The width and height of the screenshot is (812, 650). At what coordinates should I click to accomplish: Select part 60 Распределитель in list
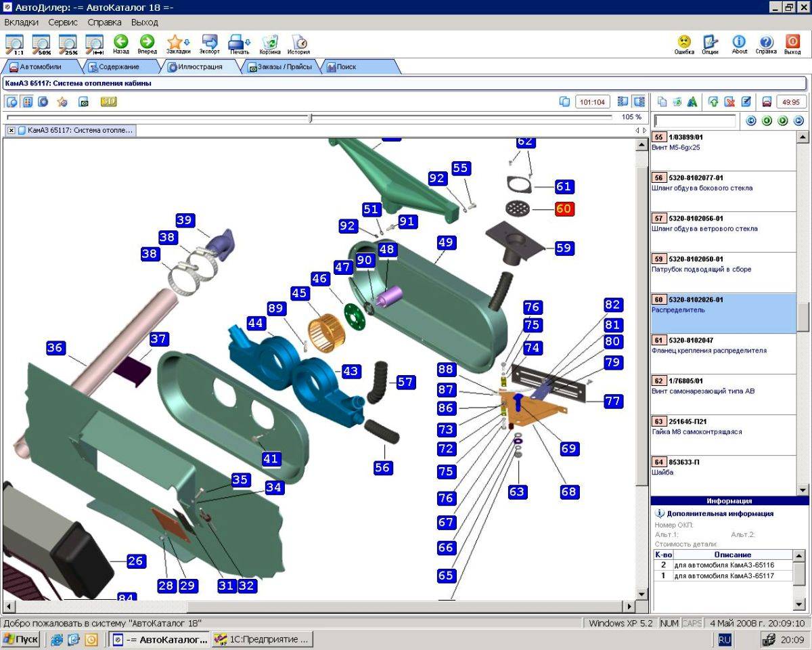point(723,313)
